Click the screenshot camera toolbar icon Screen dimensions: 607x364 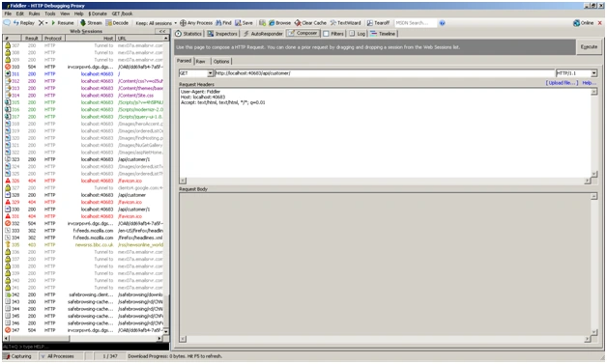click(263, 23)
